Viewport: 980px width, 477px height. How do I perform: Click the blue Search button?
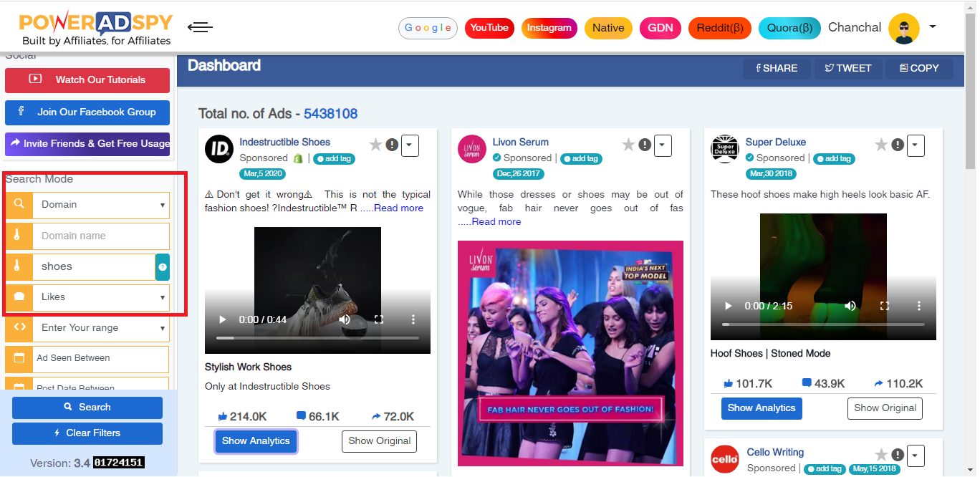(x=87, y=408)
